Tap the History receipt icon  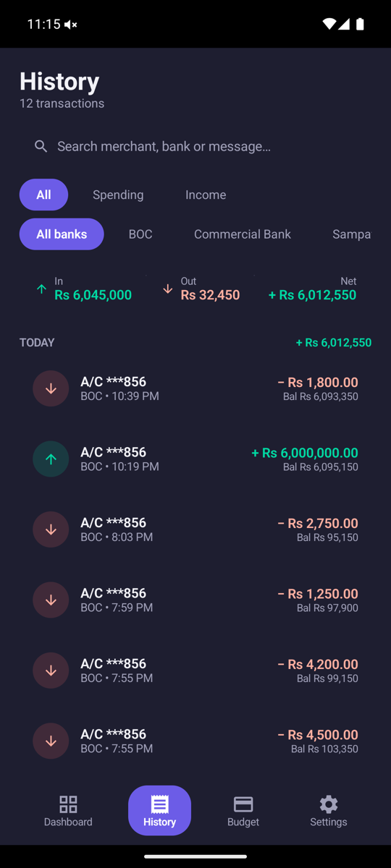click(x=159, y=804)
